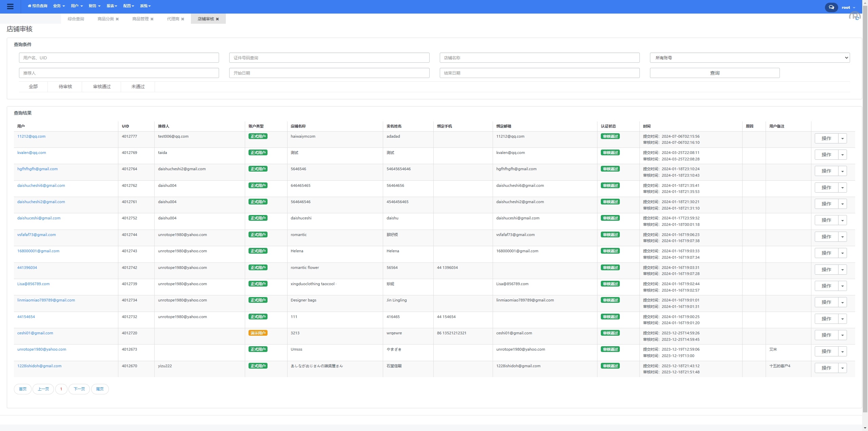Filter results by 审核通过 status

click(x=102, y=86)
